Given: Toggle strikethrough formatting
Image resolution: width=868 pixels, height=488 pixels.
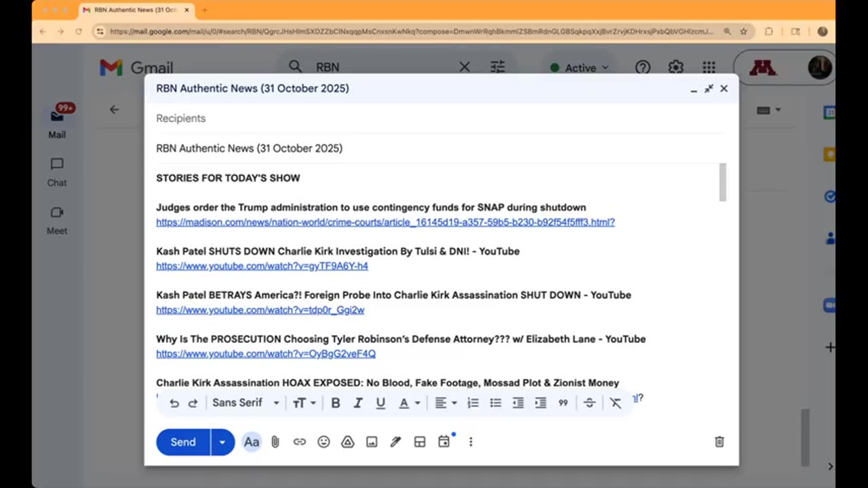Looking at the screenshot, I should pos(589,403).
